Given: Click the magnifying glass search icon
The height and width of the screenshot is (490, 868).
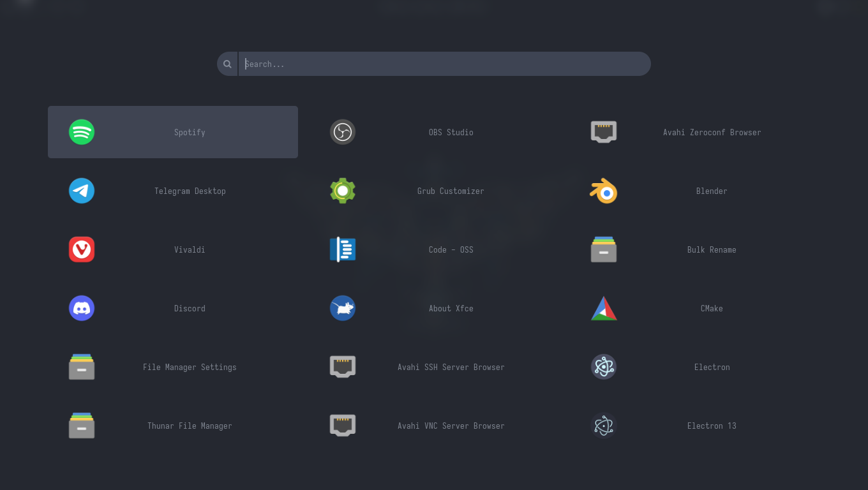Looking at the screenshot, I should (227, 64).
